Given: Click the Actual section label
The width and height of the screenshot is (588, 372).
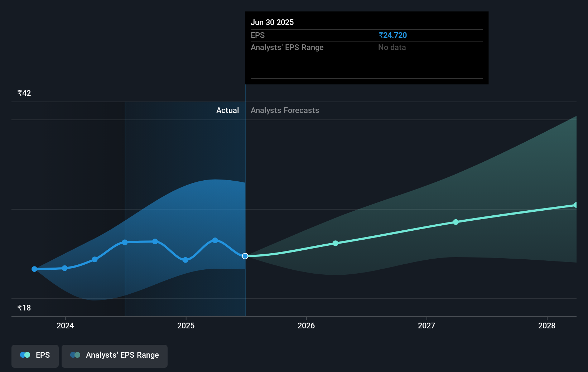Looking at the screenshot, I should coord(227,111).
